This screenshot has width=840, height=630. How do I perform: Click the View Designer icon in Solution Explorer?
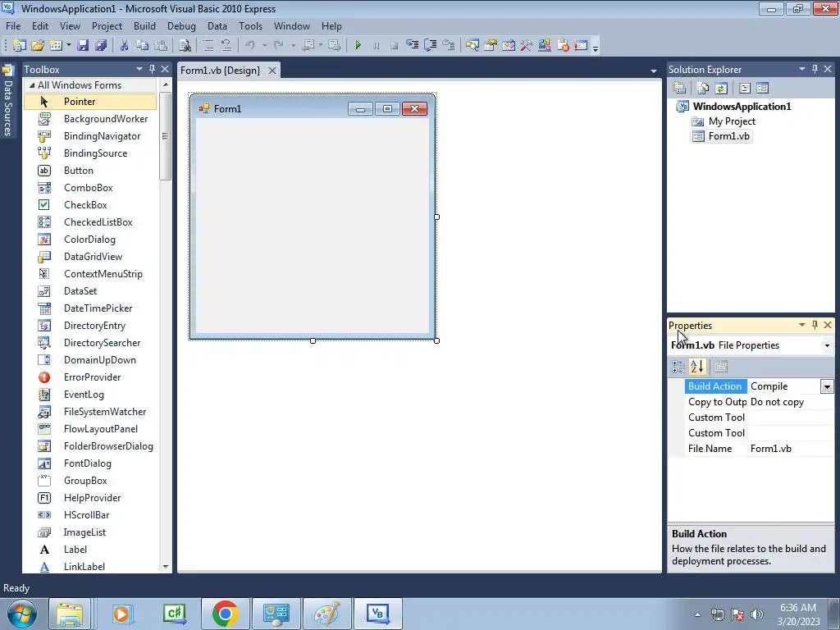point(762,88)
